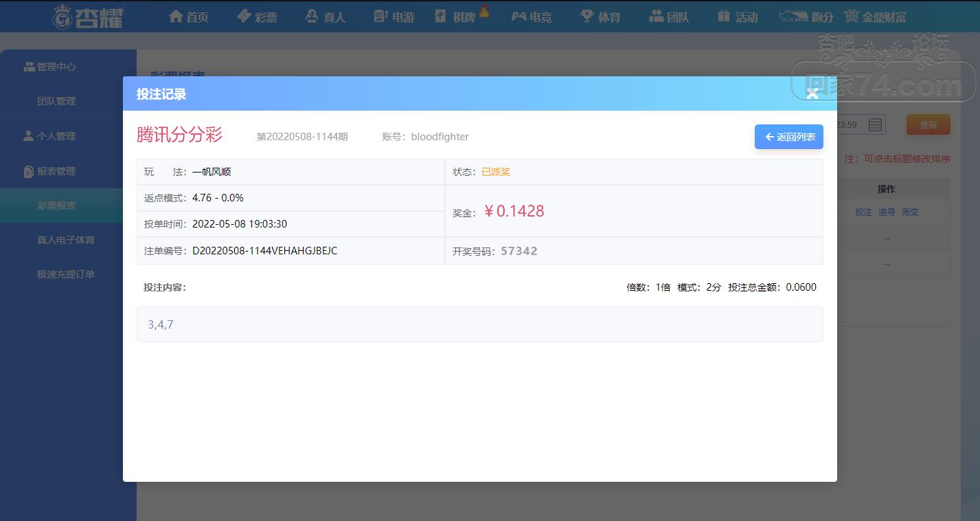Click the 操作 column header
The width and height of the screenshot is (980, 521).
886,189
